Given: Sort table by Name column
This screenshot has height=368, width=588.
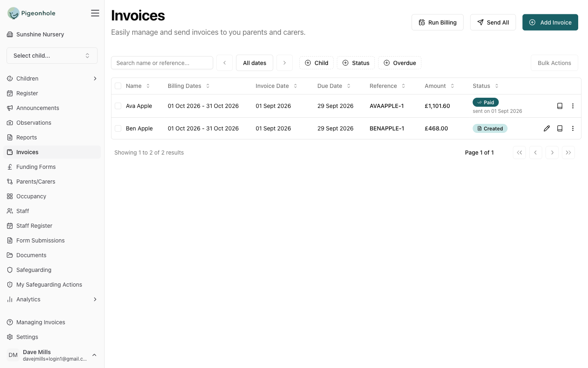Looking at the screenshot, I should point(138,86).
